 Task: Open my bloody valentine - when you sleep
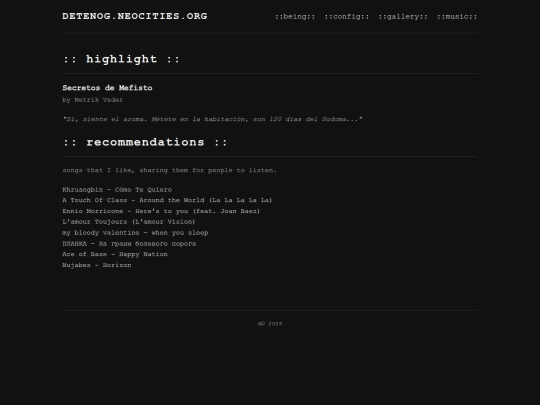click(x=135, y=233)
